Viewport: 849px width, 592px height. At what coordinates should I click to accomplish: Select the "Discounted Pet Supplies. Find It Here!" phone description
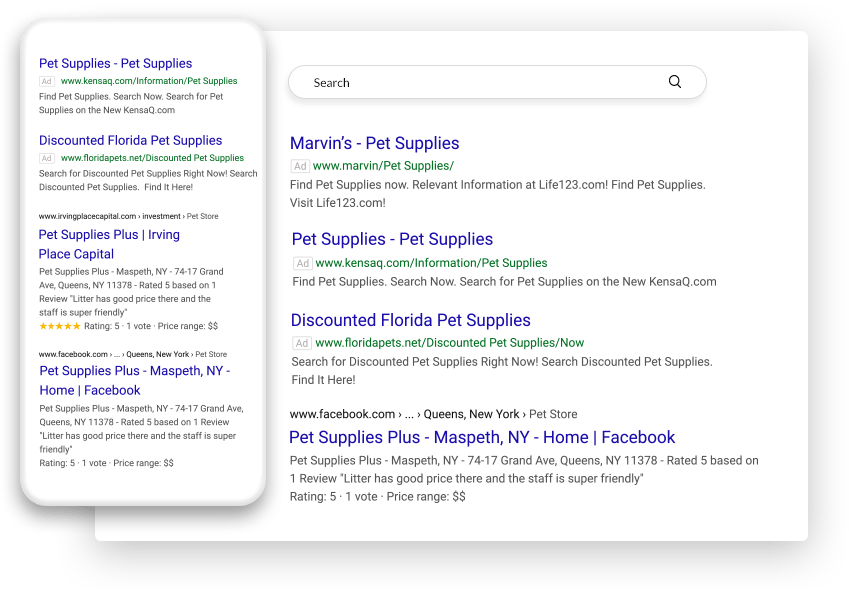148,180
